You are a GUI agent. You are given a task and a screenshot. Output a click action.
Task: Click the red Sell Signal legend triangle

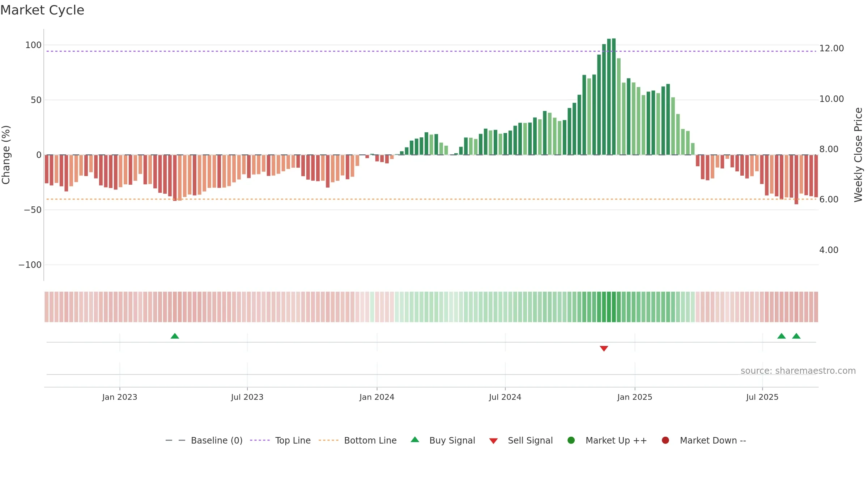tap(493, 441)
